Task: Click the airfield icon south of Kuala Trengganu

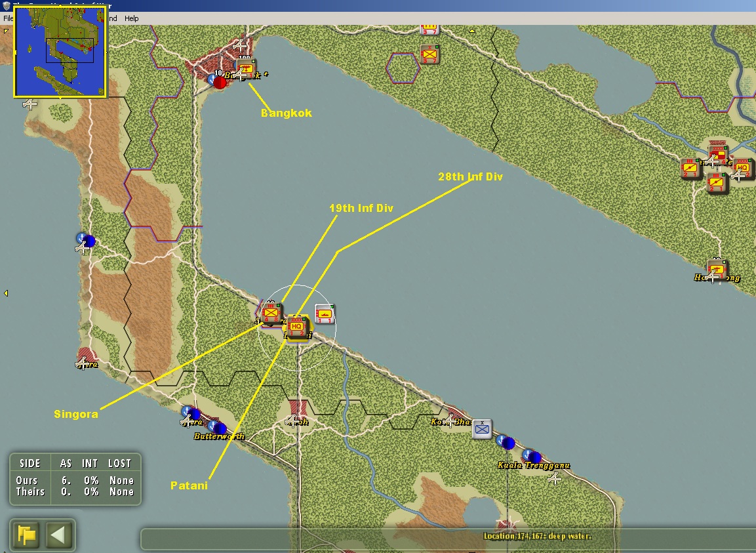Action: pyautogui.click(x=555, y=478)
